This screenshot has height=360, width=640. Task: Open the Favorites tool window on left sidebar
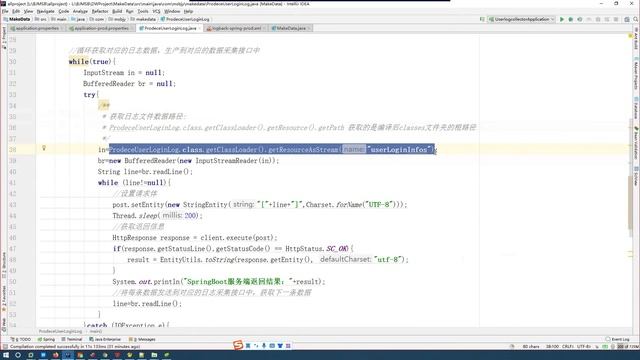[4, 298]
